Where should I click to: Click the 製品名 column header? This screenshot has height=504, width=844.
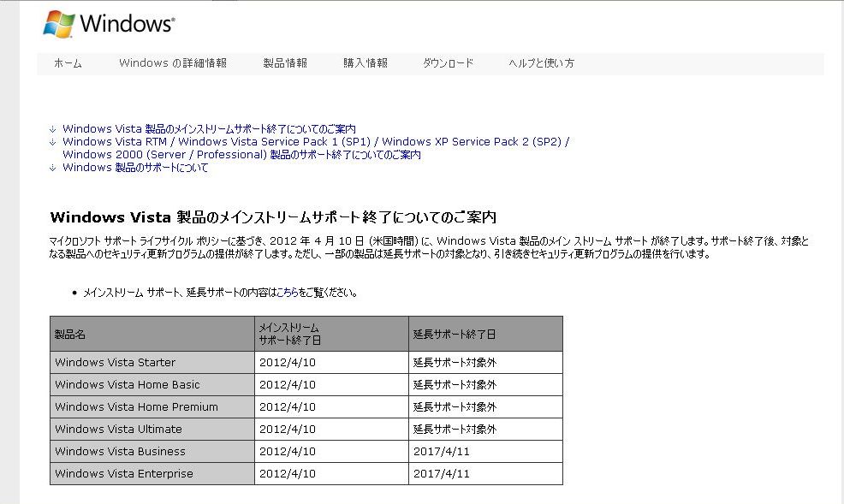(152, 334)
